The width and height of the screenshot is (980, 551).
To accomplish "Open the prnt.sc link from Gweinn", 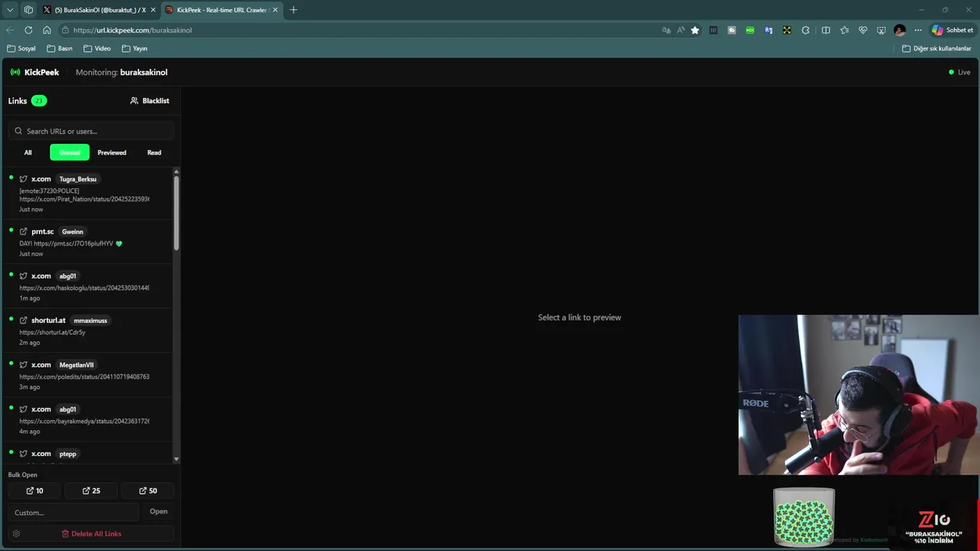I will coord(87,242).
